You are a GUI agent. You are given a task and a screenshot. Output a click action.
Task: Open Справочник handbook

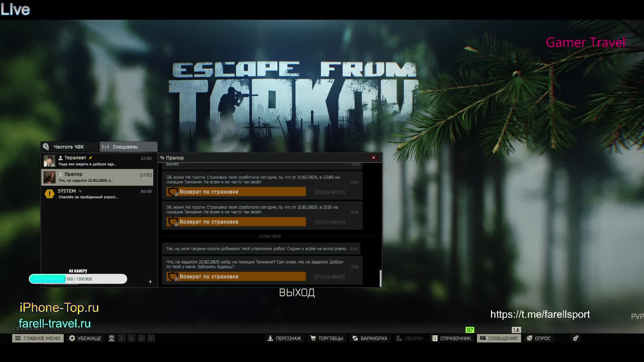point(451,338)
